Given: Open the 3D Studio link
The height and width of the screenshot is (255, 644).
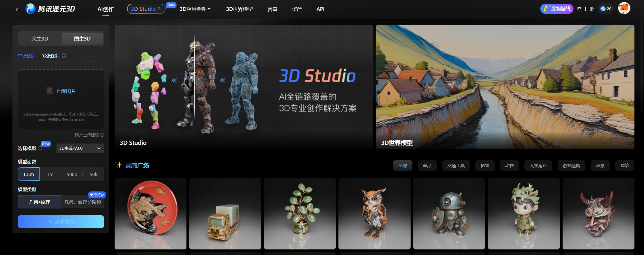Looking at the screenshot, I should pyautogui.click(x=146, y=9).
